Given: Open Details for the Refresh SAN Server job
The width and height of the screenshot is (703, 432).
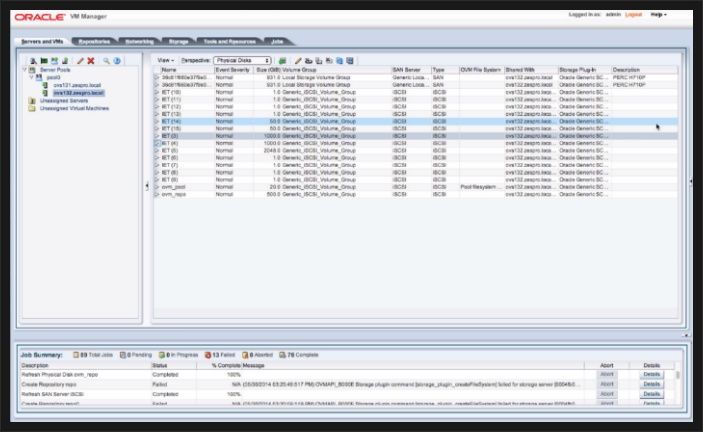Looking at the screenshot, I should [x=651, y=394].
